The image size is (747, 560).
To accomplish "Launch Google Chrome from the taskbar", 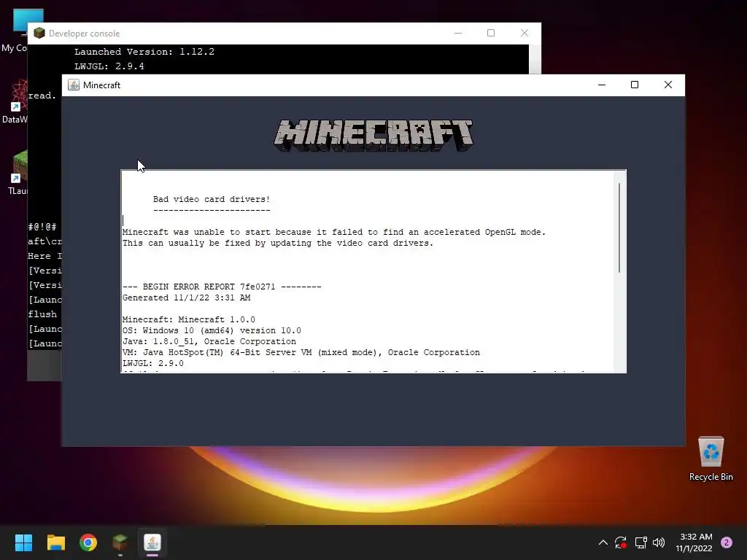I will (88, 542).
